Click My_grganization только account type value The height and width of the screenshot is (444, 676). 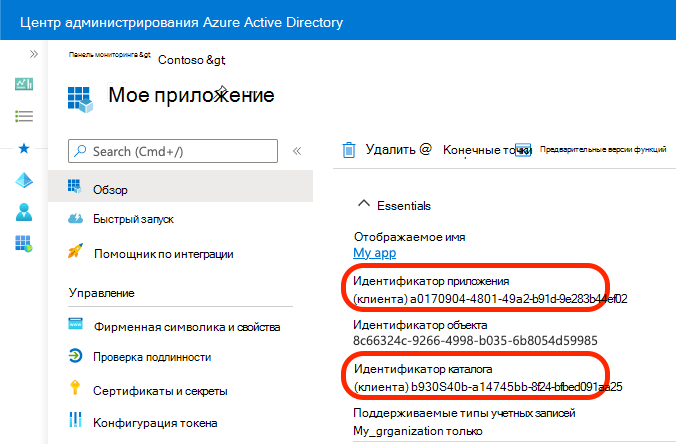tap(418, 431)
